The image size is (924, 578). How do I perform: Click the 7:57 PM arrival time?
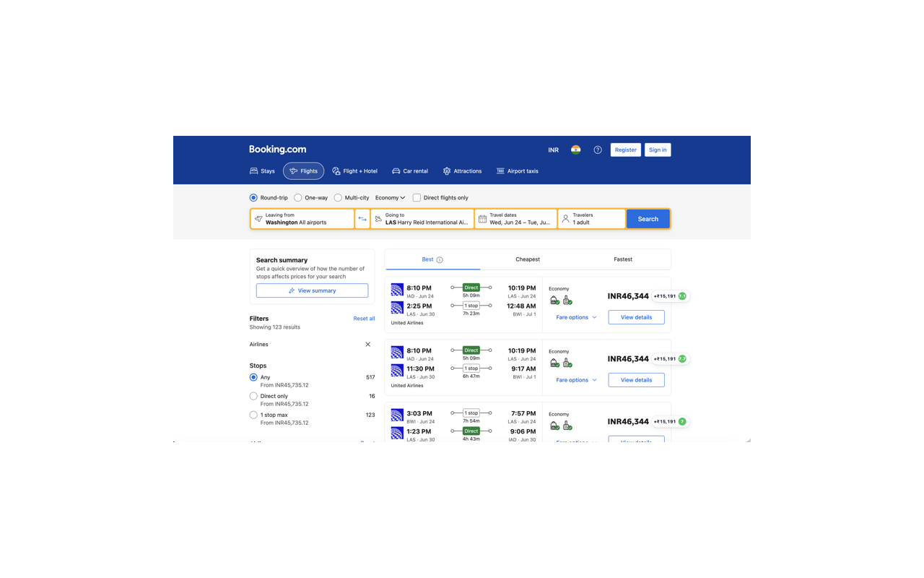tap(523, 413)
